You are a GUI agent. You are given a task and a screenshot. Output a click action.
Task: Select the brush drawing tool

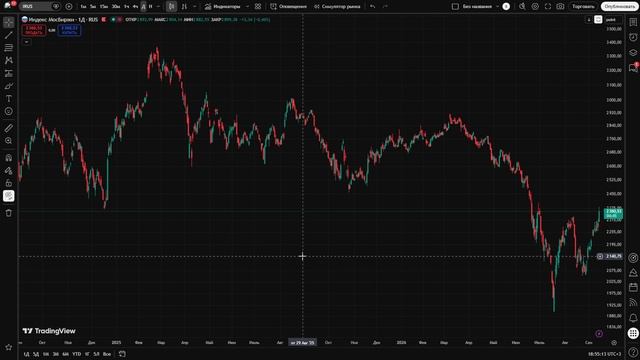(9, 86)
